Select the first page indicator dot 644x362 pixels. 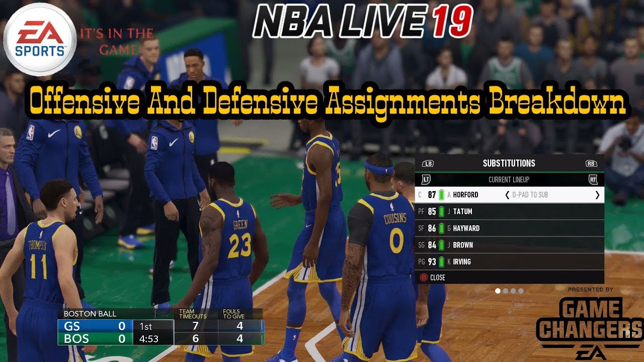tap(498, 291)
